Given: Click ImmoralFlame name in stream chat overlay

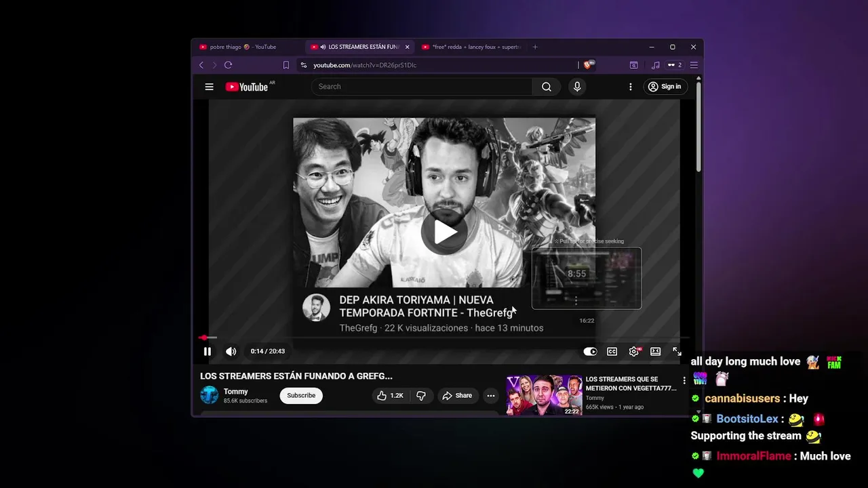Looking at the screenshot, I should (753, 456).
